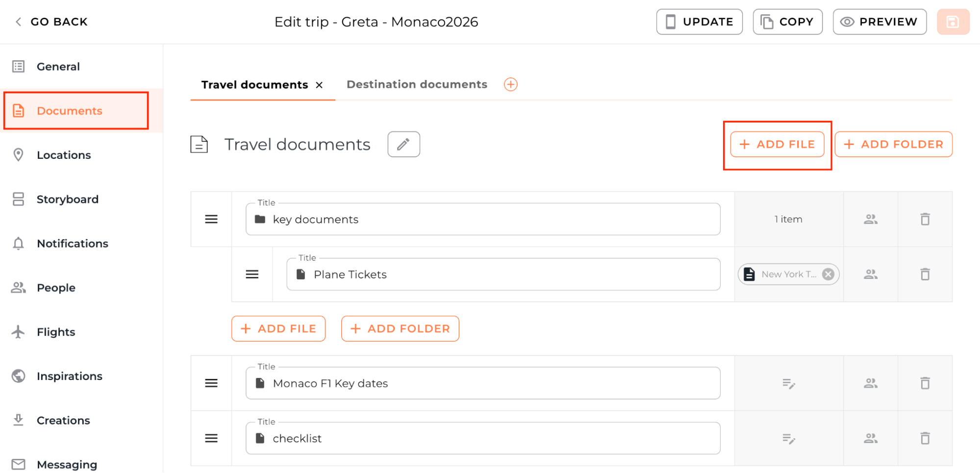Click Add Folder inside key documents folder
Image resolution: width=980 pixels, height=473 pixels.
coord(400,329)
